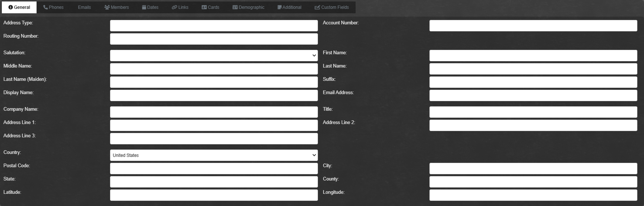Switch to the Phones tab
This screenshot has width=644, height=206.
53,7
